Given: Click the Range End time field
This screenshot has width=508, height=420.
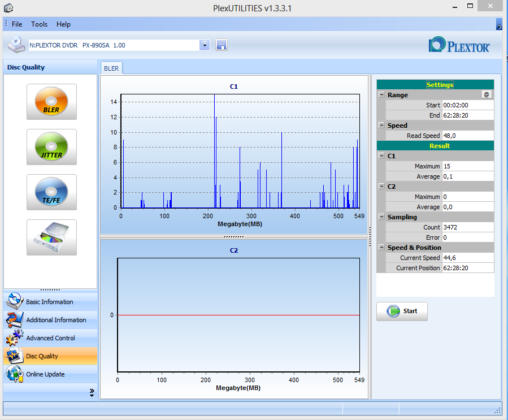Looking at the screenshot, I should pos(468,115).
